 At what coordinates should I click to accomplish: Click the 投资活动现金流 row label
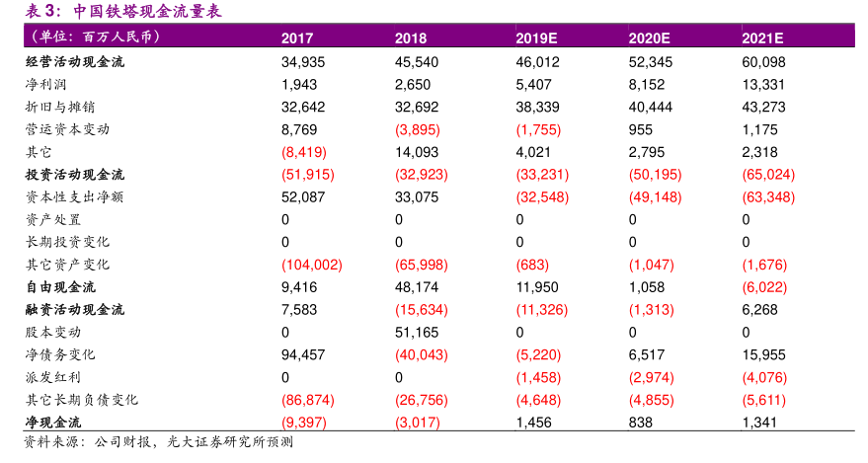click(75, 175)
